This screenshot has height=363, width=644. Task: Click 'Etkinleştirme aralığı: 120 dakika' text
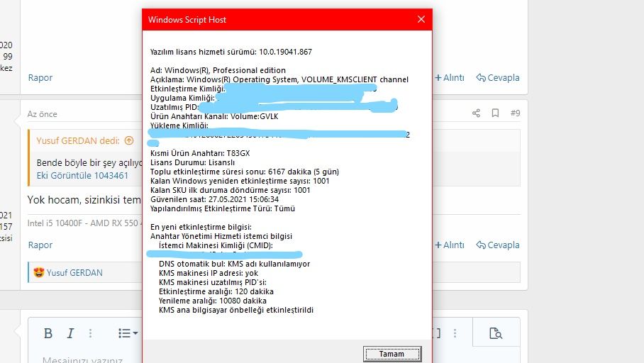(x=216, y=291)
